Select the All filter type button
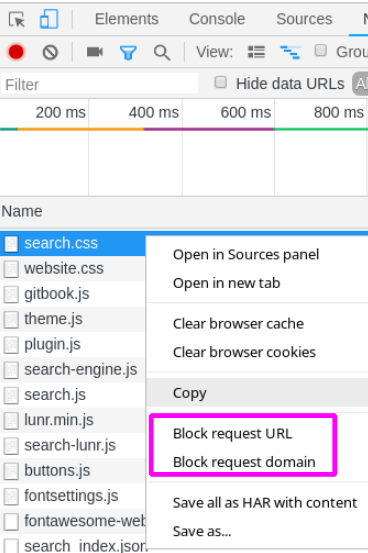368x553 pixels. click(x=360, y=84)
